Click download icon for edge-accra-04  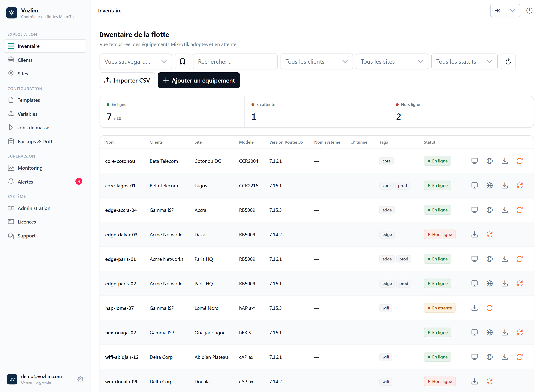click(505, 210)
